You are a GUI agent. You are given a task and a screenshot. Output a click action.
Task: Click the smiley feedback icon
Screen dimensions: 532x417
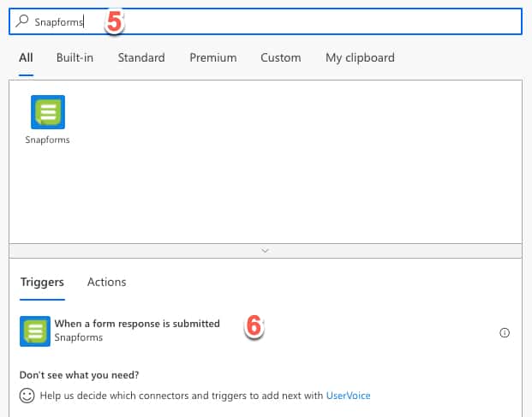[x=27, y=396]
